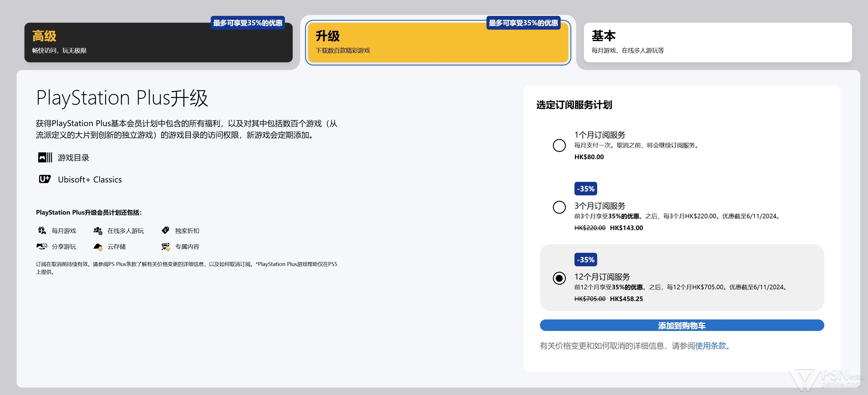Click the 每月游戏 label
Image resolution: width=868 pixels, height=395 pixels.
point(64,231)
